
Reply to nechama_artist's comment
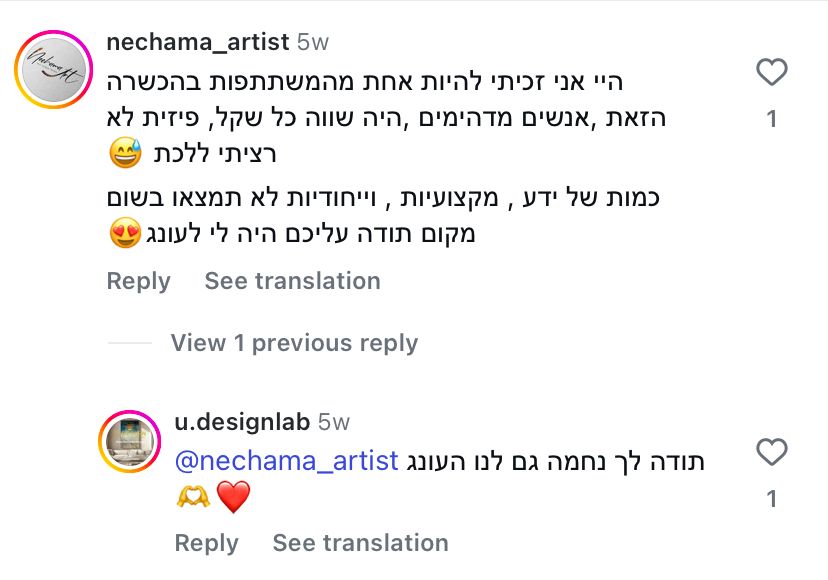138,281
